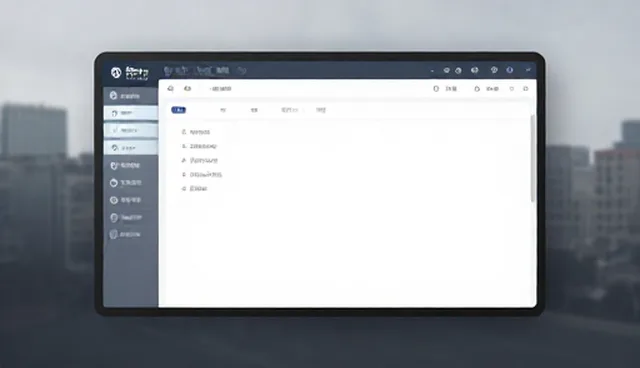The height and width of the screenshot is (368, 640).
Task: Click the blue circular icon in the header
Action: pyautogui.click(x=509, y=70)
